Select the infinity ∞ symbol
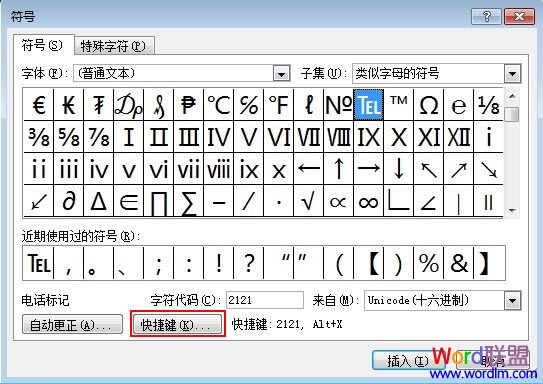 tap(368, 201)
